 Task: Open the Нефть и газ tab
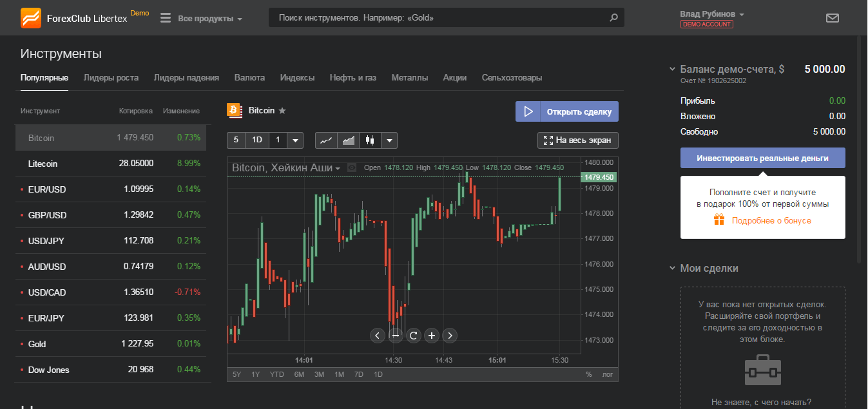(x=352, y=77)
